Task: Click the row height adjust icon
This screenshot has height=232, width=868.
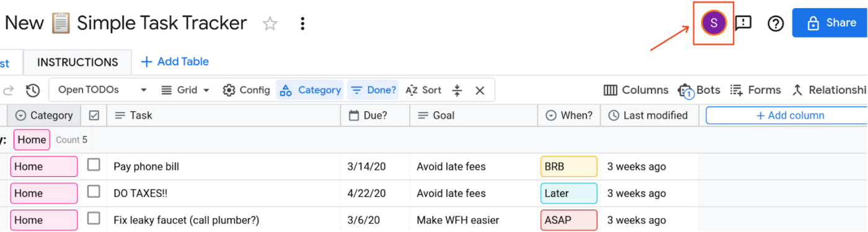Action: (457, 90)
